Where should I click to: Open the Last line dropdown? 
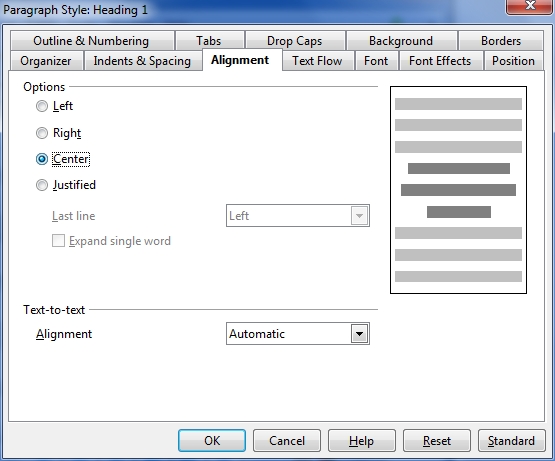click(298, 216)
